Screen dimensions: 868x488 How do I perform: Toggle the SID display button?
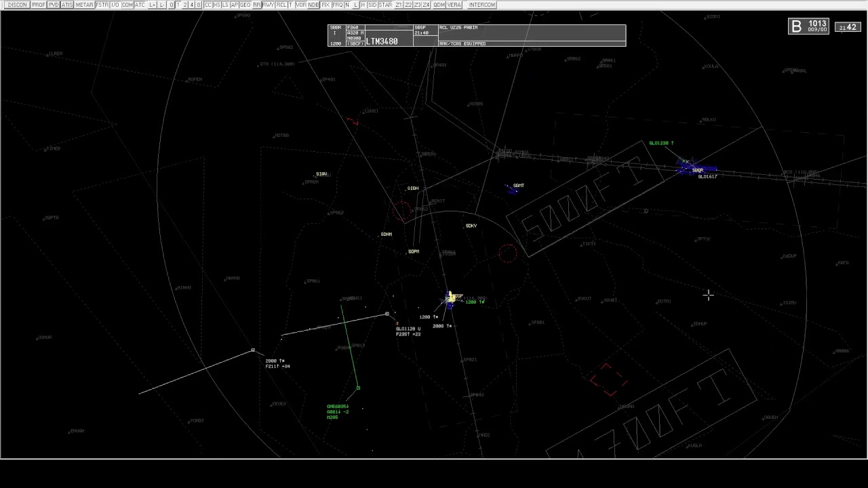point(372,5)
